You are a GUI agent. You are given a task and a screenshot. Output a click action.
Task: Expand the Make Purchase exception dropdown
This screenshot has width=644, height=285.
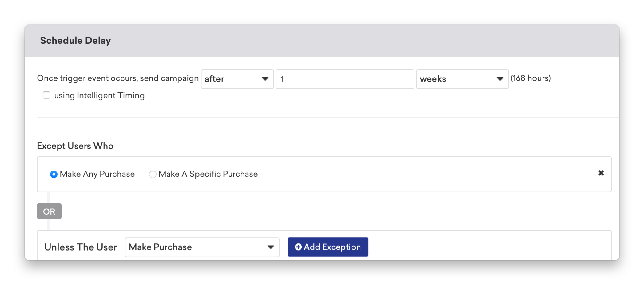point(202,247)
